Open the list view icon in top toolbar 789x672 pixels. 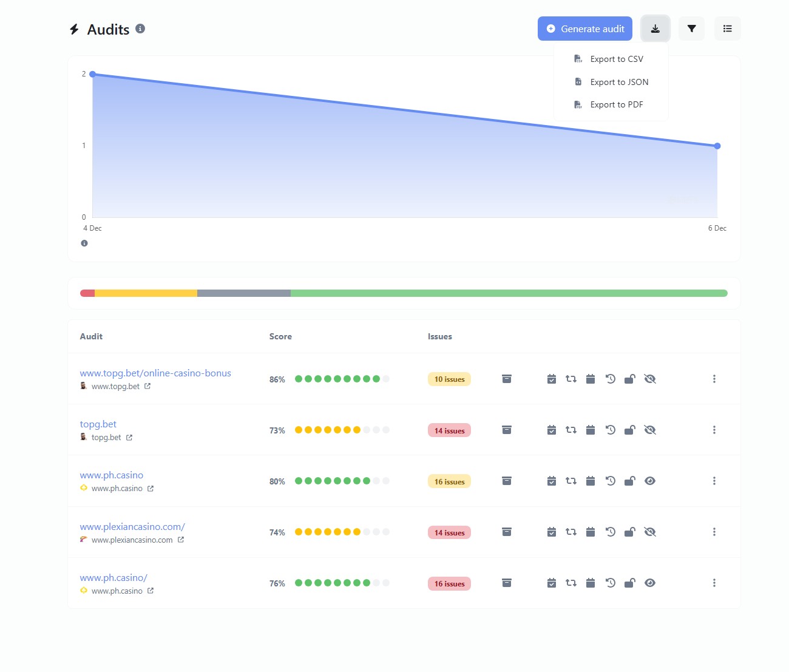tap(727, 28)
